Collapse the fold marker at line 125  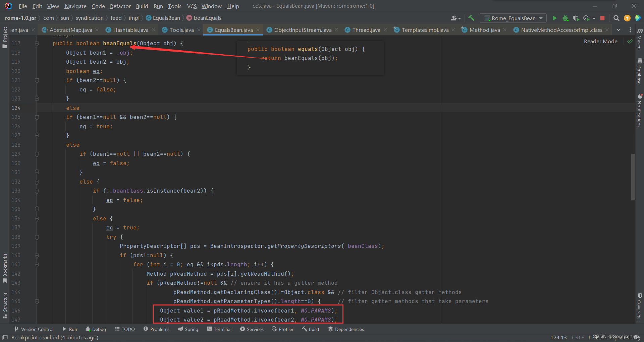(x=37, y=117)
